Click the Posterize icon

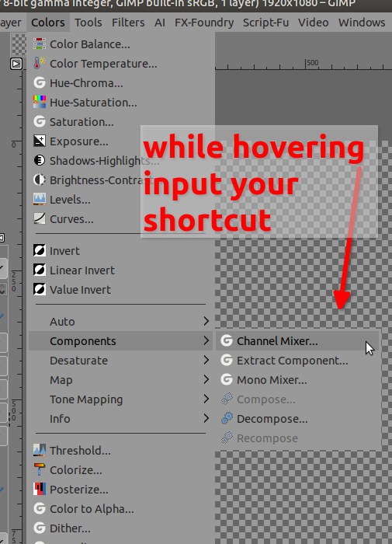click(x=40, y=489)
